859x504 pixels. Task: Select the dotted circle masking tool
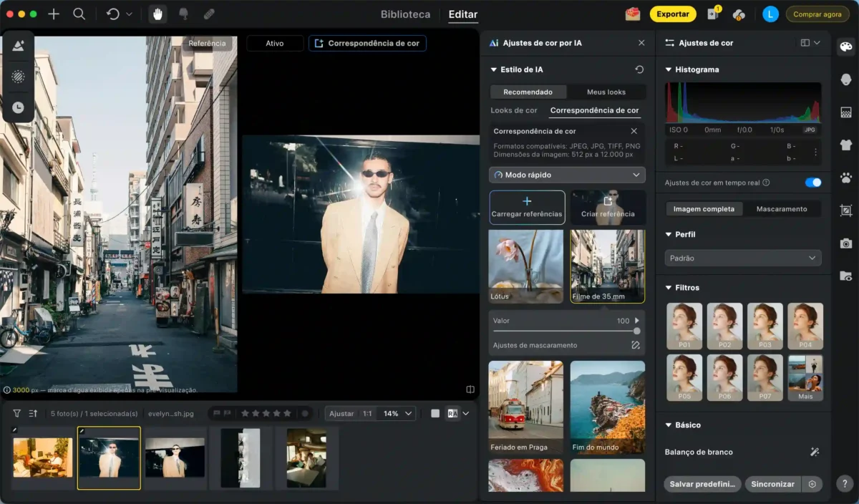click(19, 77)
